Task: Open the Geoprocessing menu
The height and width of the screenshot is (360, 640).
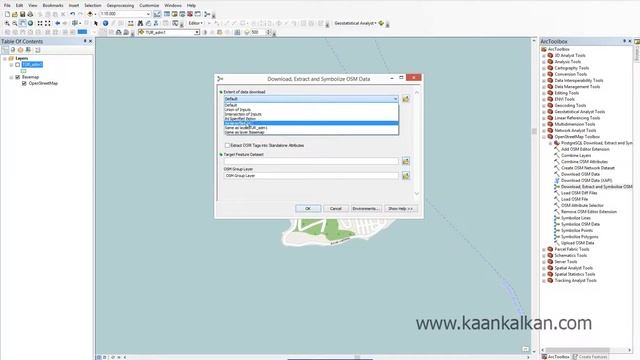Action: click(x=120, y=5)
